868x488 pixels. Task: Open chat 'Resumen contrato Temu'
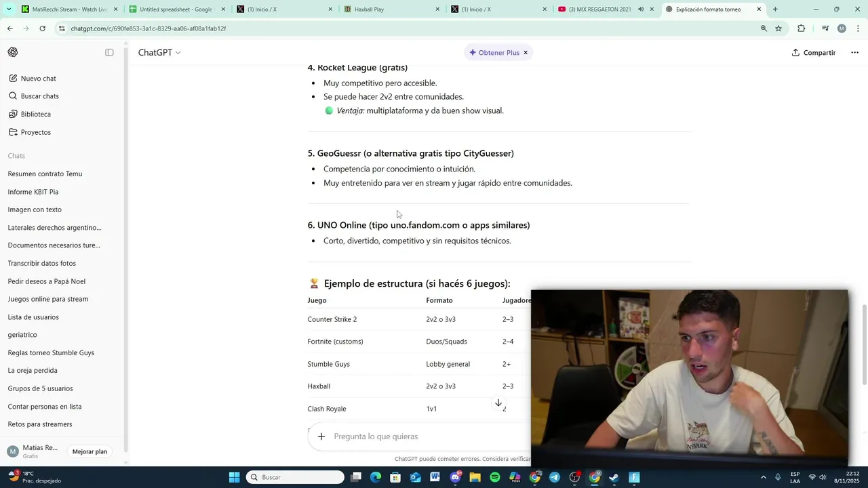tap(45, 174)
